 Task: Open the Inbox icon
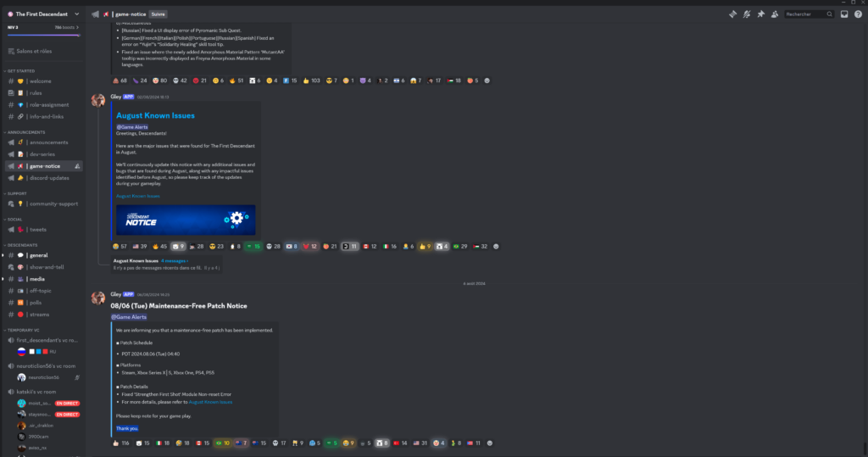coord(844,14)
